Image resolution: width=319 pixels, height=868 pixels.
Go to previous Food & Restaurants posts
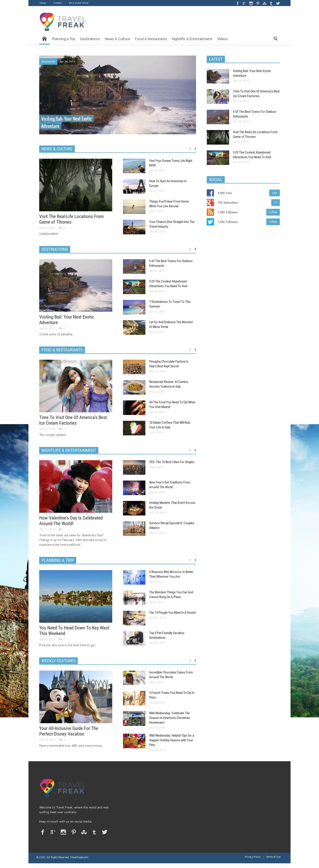coord(190,349)
